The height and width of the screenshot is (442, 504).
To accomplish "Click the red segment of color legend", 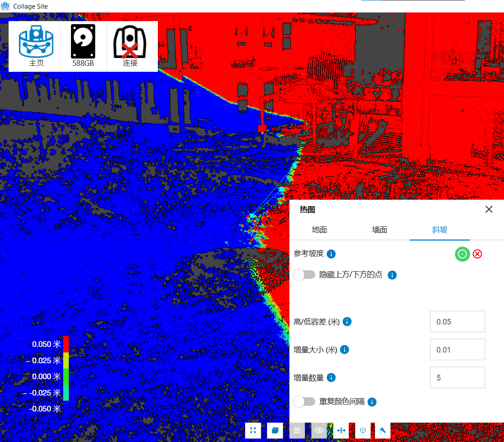I will [66, 344].
